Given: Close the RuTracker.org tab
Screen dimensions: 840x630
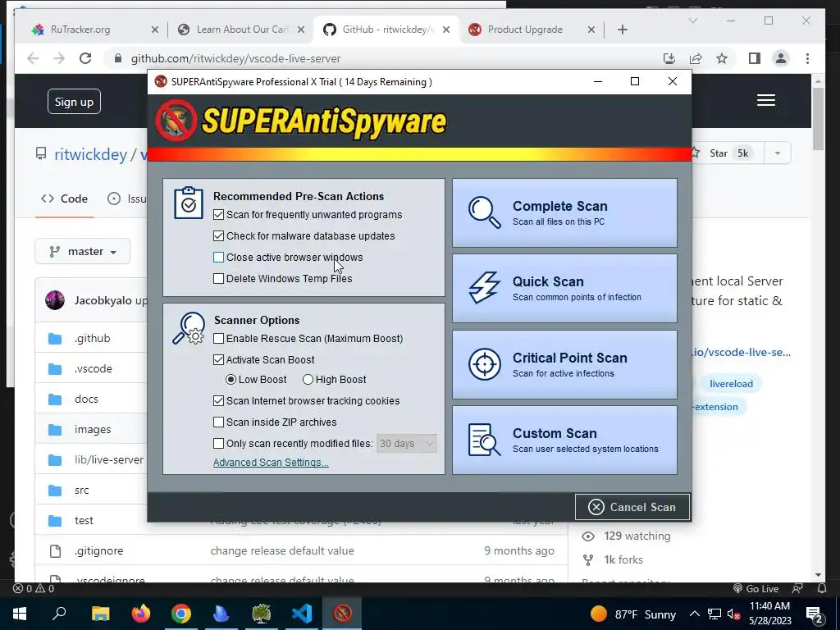Looking at the screenshot, I should pos(154,30).
